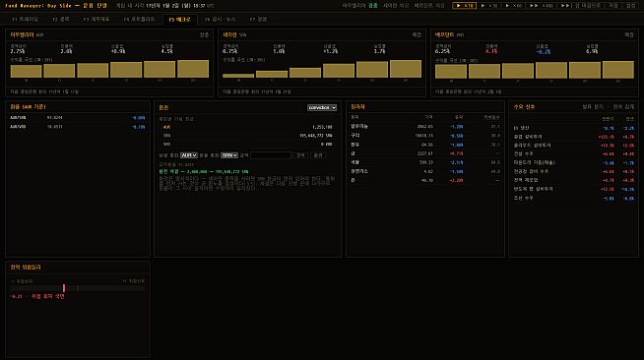Click the risk sentiment gauge marker

click(x=64, y=288)
